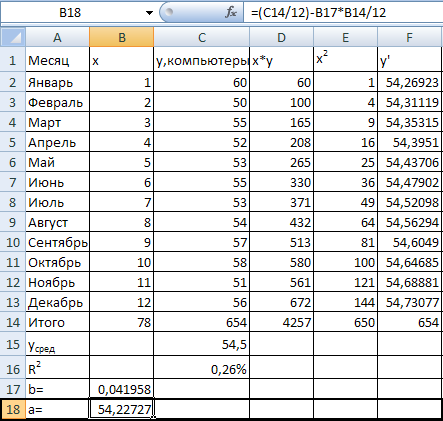Select row 18 header
Screen dimensions: 443x421
[13, 409]
